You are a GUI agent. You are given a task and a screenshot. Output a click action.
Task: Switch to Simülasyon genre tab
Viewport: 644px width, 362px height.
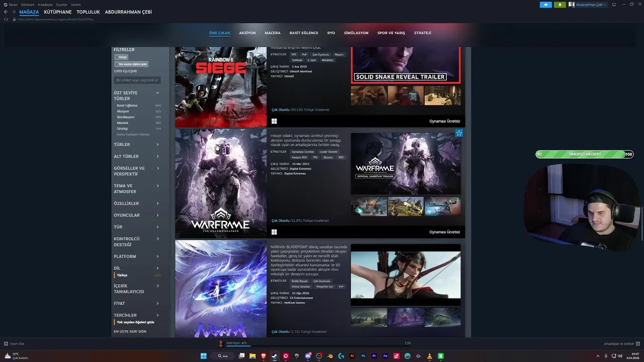click(356, 33)
